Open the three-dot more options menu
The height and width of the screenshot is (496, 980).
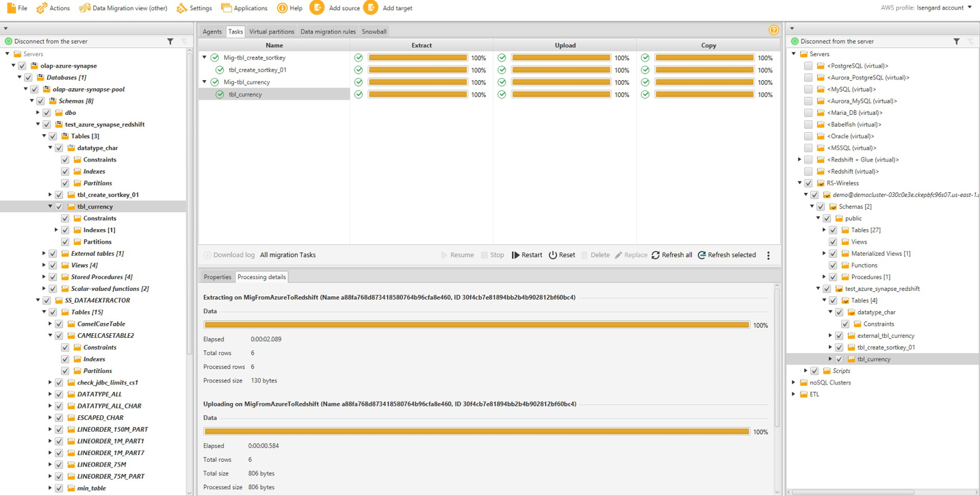click(x=769, y=255)
